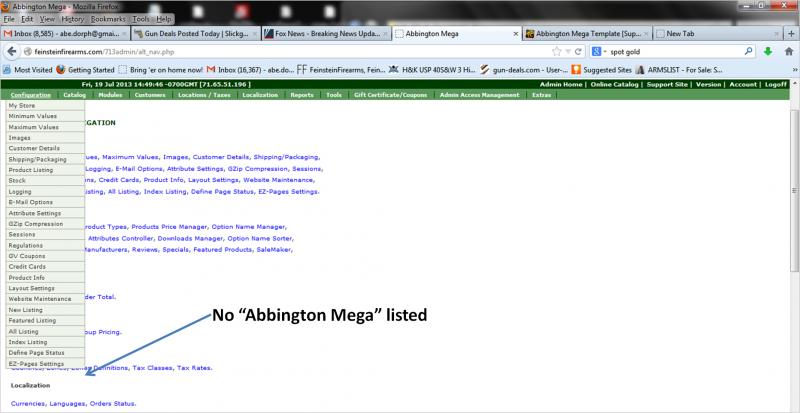Viewport: 800px width, 413px height.
Task: Select Minimum Values menu entry
Action: 45,116
